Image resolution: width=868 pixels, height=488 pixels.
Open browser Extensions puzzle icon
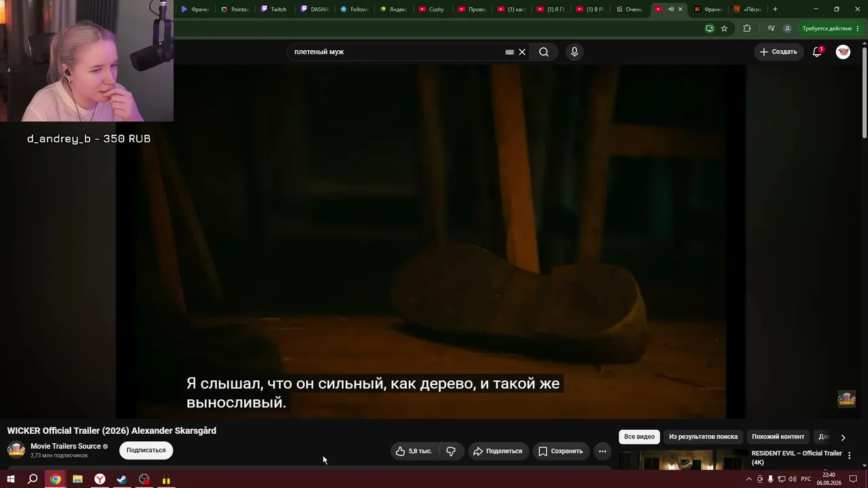(x=747, y=28)
